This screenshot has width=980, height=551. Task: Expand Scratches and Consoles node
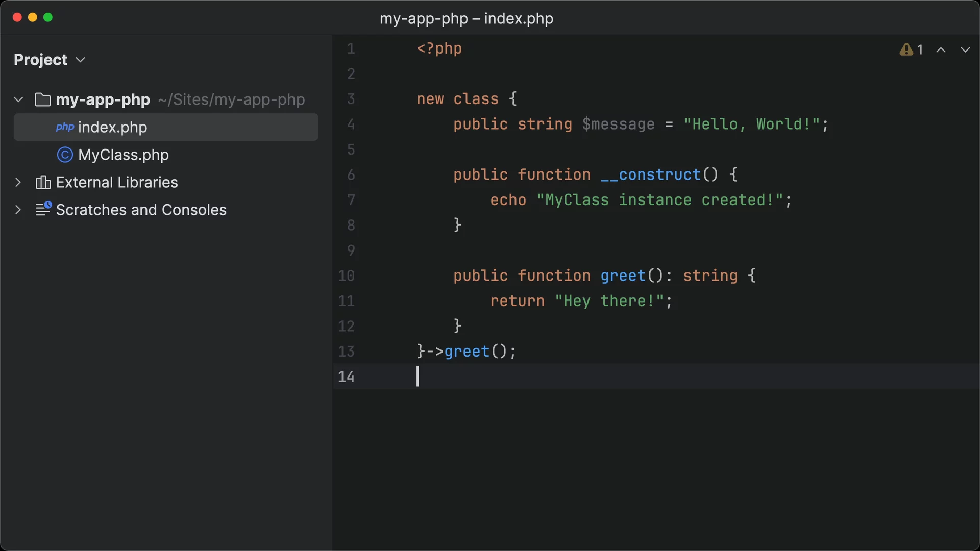click(18, 210)
